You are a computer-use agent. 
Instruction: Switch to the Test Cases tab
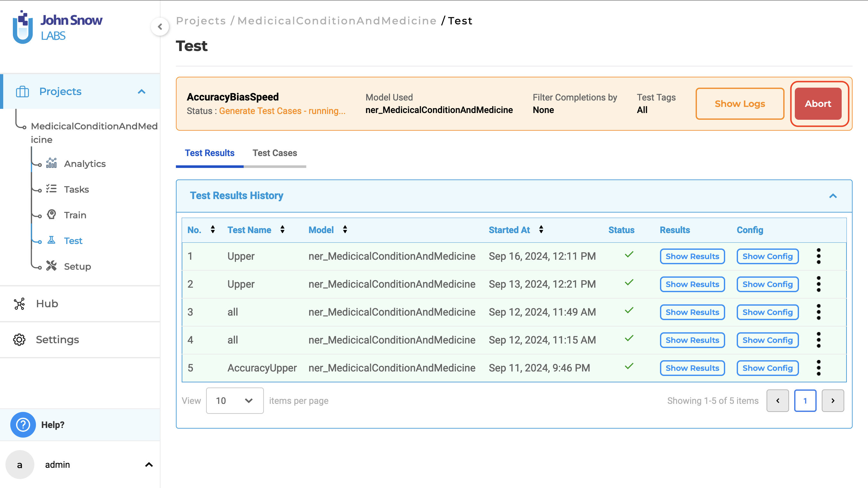(275, 153)
